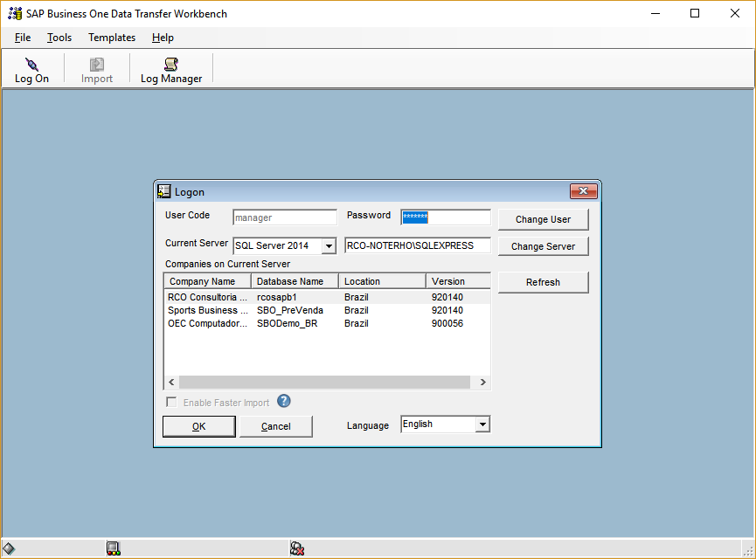The image size is (756, 559).
Task: Click the SBO_PreVenda database name cell
Action: pos(290,310)
